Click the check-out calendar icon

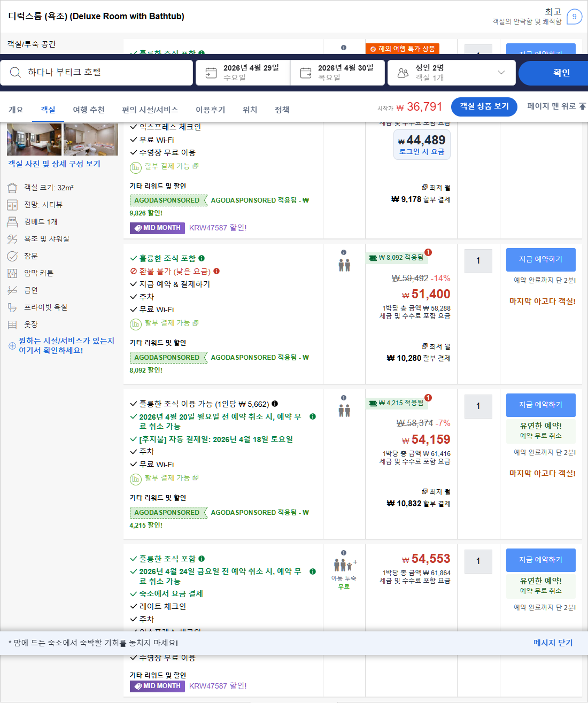[x=306, y=73]
